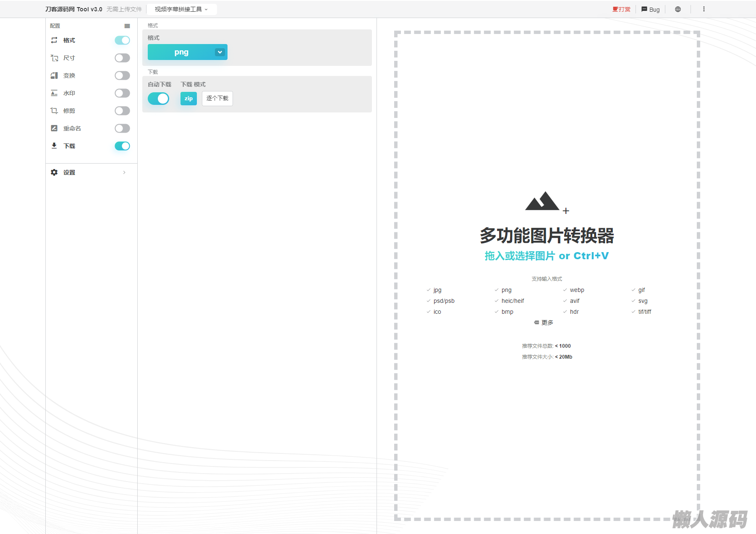Toggle the 自动下载 switch off

click(x=158, y=99)
